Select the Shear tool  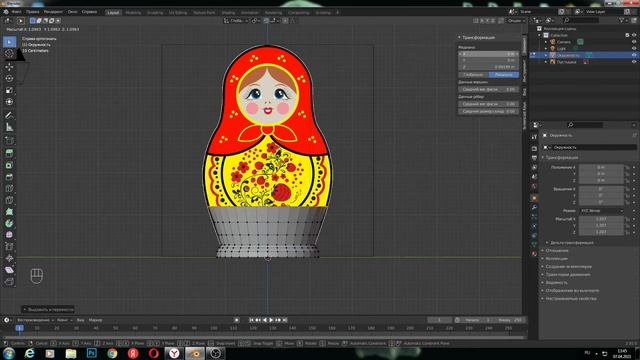click(9, 270)
